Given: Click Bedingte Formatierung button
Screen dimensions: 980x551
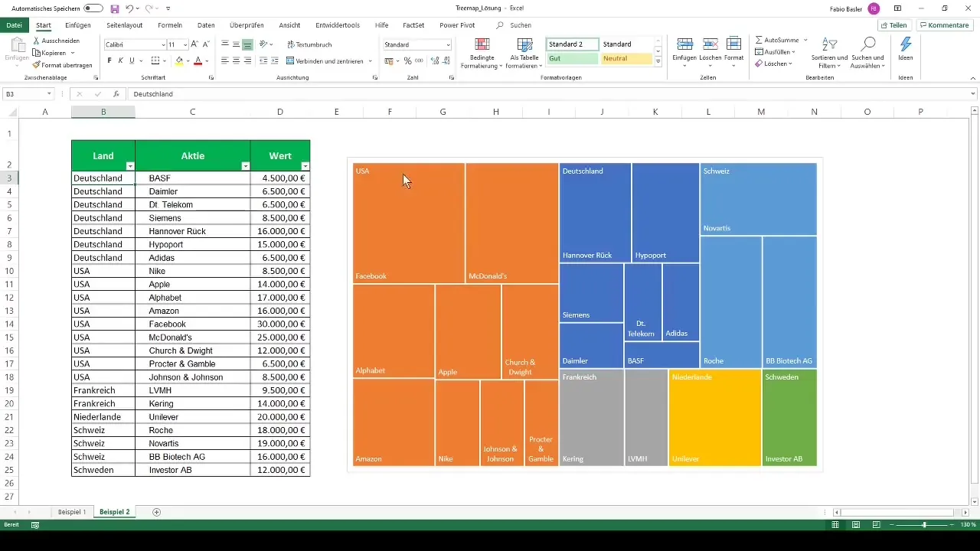Looking at the screenshot, I should click(482, 52).
